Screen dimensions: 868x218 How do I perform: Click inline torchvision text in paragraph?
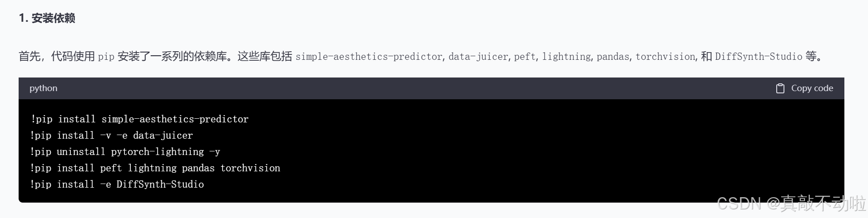click(x=665, y=57)
